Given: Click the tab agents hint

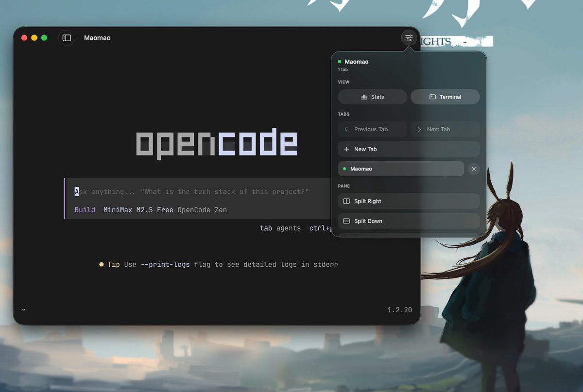Looking at the screenshot, I should click(280, 228).
